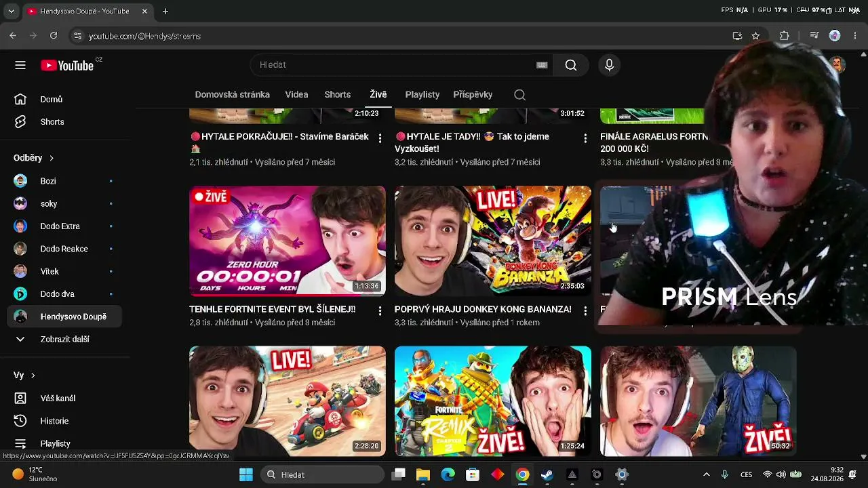Click the install app icon in address bar
This screenshot has height=488, width=868.
coord(737,36)
